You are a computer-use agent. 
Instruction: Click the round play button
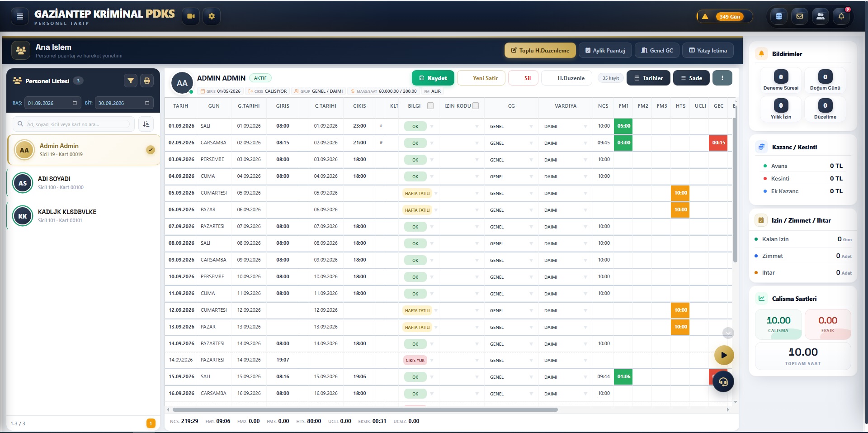tap(724, 355)
